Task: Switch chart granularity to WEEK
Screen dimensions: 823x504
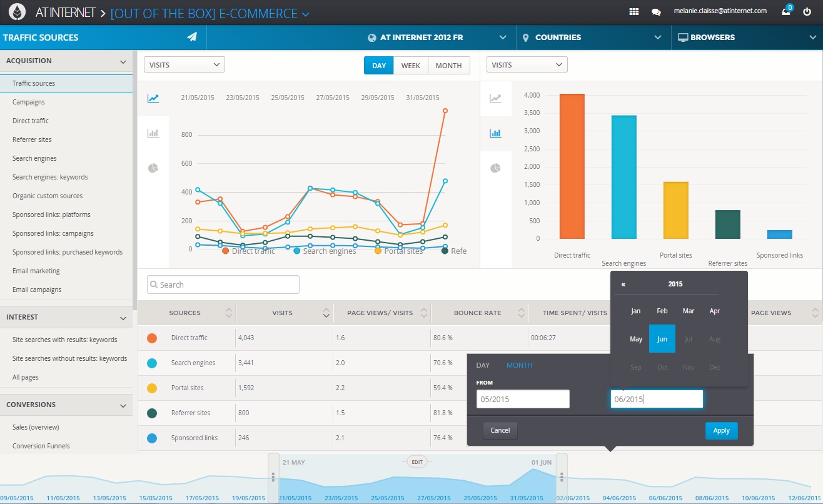Action: tap(411, 66)
